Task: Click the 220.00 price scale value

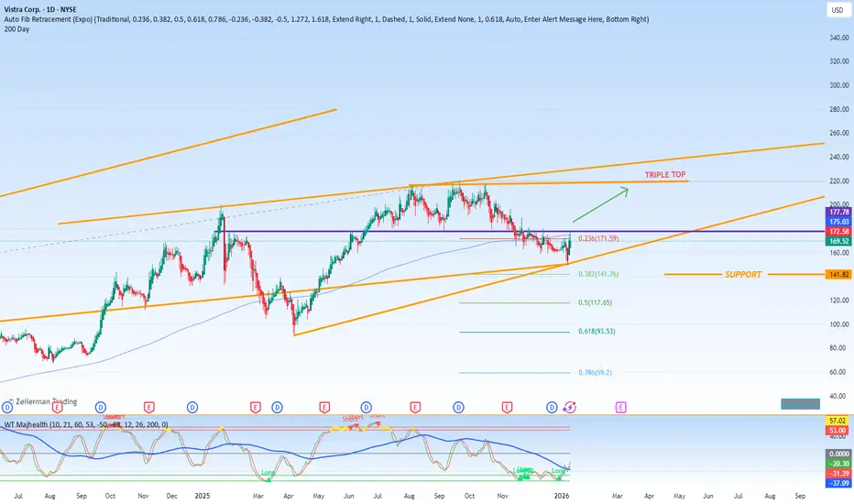Action: point(838,181)
